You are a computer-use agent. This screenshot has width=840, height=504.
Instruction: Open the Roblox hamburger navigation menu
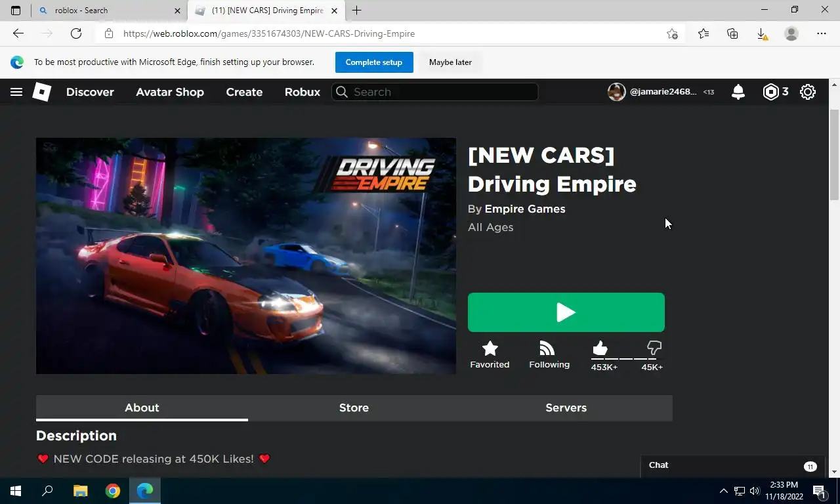click(x=16, y=92)
